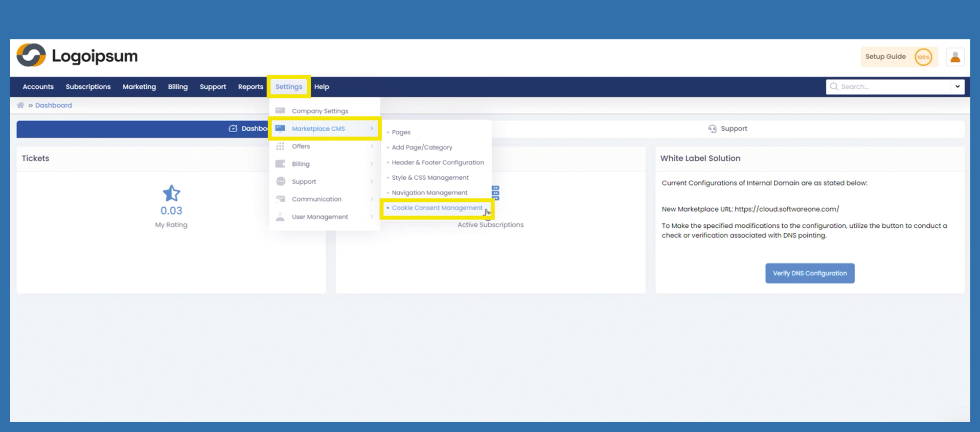The width and height of the screenshot is (980, 432).
Task: Click the User Management person icon
Action: click(x=280, y=217)
